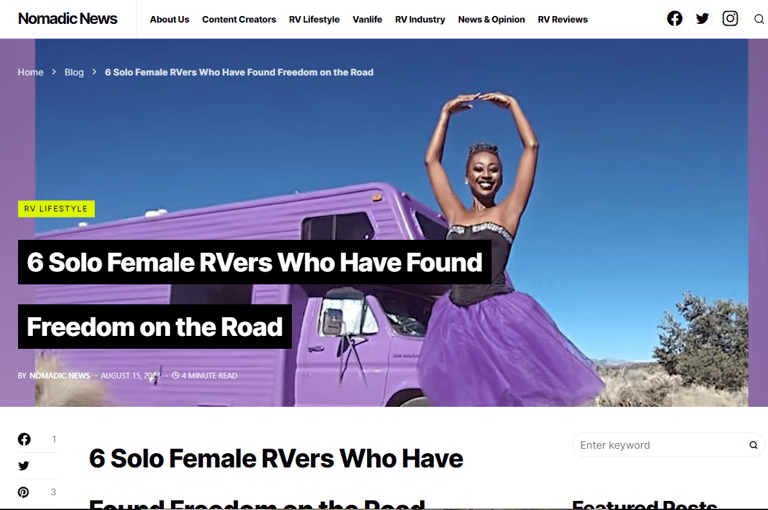Open the Instagram icon in header

pyautogui.click(x=730, y=19)
